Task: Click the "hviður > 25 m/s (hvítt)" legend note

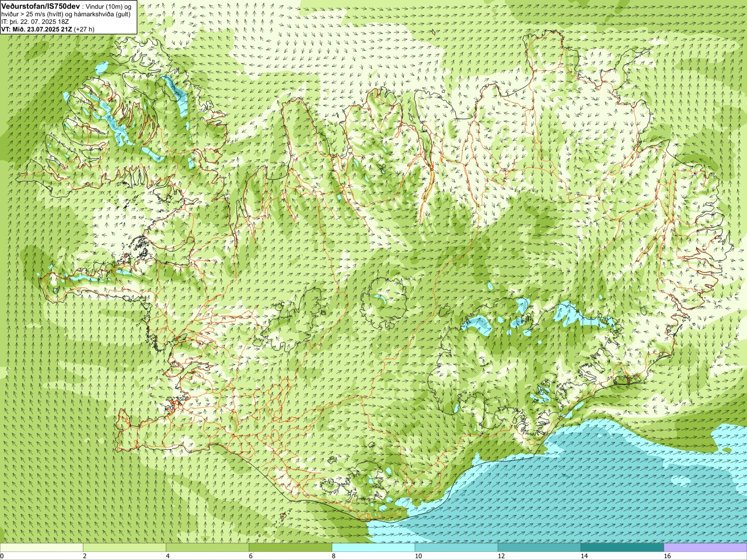Action: pyautogui.click(x=33, y=14)
